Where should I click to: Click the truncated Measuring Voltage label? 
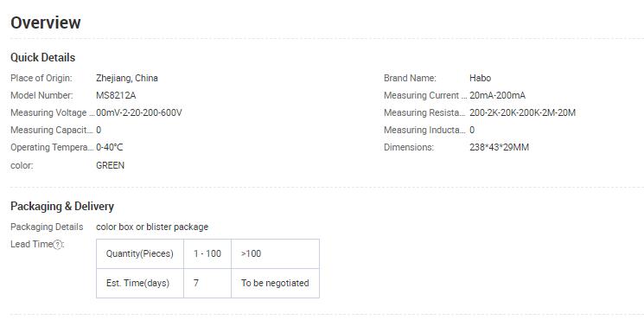(53, 112)
